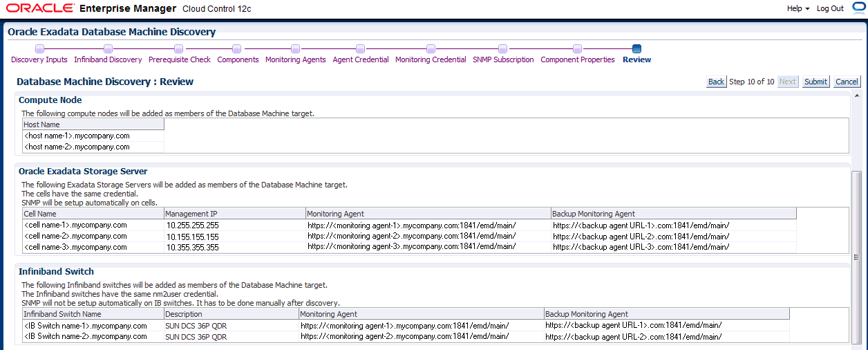
Task: Select the Review step label
Action: pyautogui.click(x=636, y=59)
